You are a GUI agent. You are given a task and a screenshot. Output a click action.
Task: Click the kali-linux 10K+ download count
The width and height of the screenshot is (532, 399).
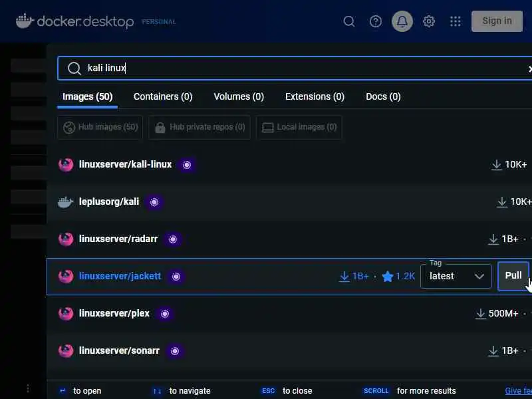tap(509, 164)
